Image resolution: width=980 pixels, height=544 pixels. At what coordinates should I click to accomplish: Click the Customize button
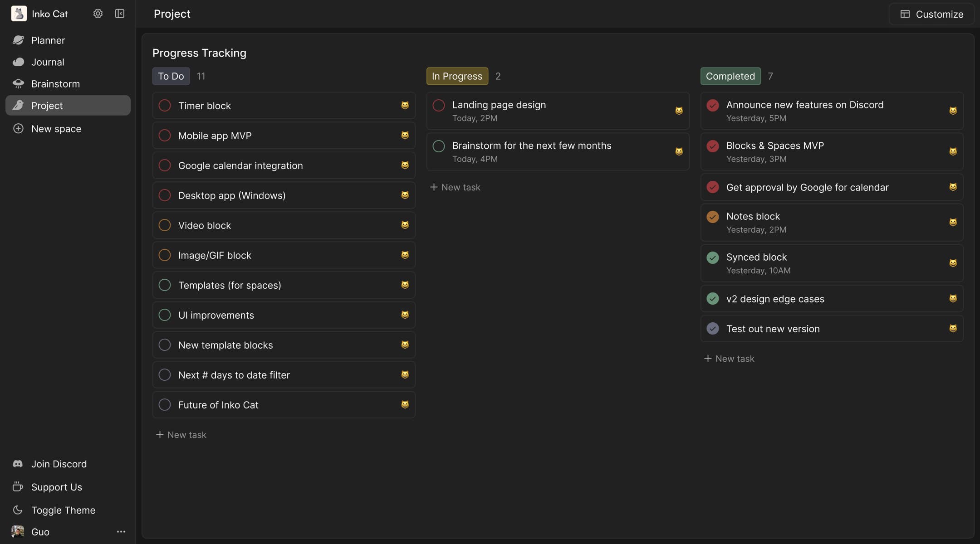[x=931, y=14]
